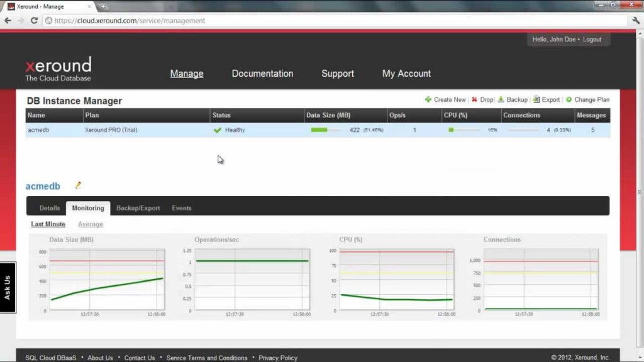This screenshot has width=644, height=362.
Task: Go to My Account in navigation
Action: (x=406, y=74)
